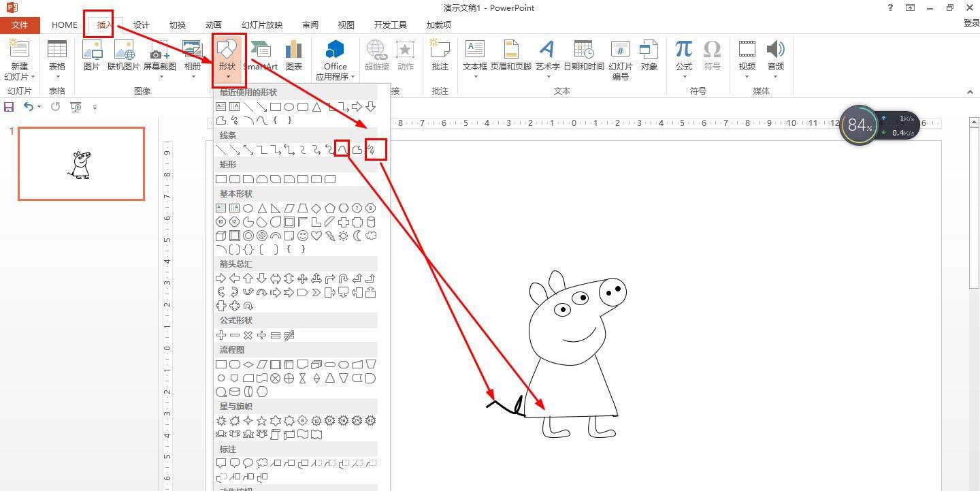Pick the cylinder (can) shape
This screenshot has height=491, width=980.
tap(371, 222)
